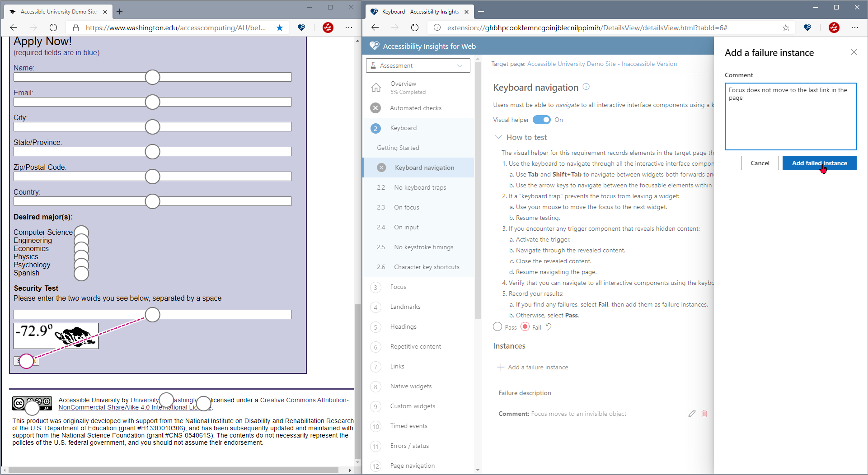Select the Fail radio button
The image size is (868, 475).
click(x=525, y=326)
